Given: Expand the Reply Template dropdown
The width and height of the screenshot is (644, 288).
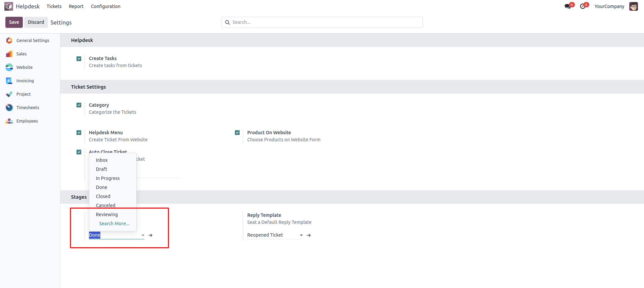Looking at the screenshot, I should [301, 235].
